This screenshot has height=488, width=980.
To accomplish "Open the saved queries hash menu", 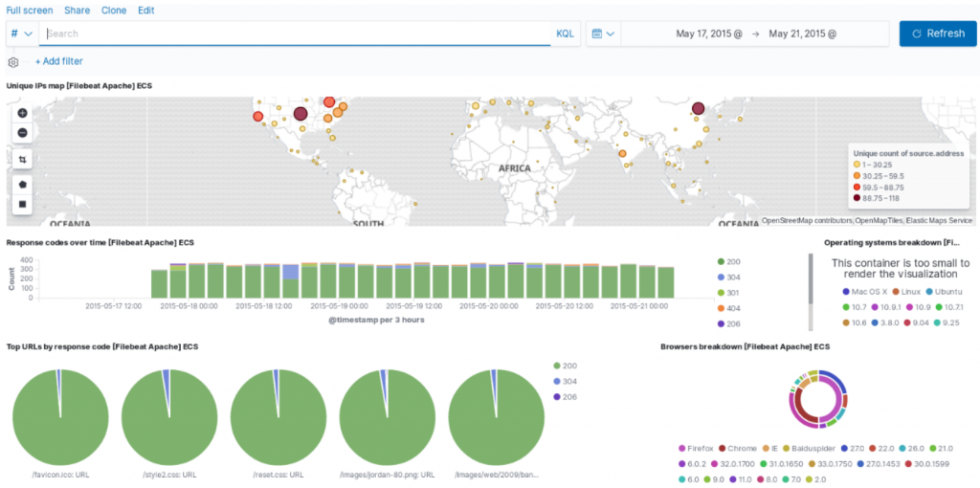I will coord(23,33).
